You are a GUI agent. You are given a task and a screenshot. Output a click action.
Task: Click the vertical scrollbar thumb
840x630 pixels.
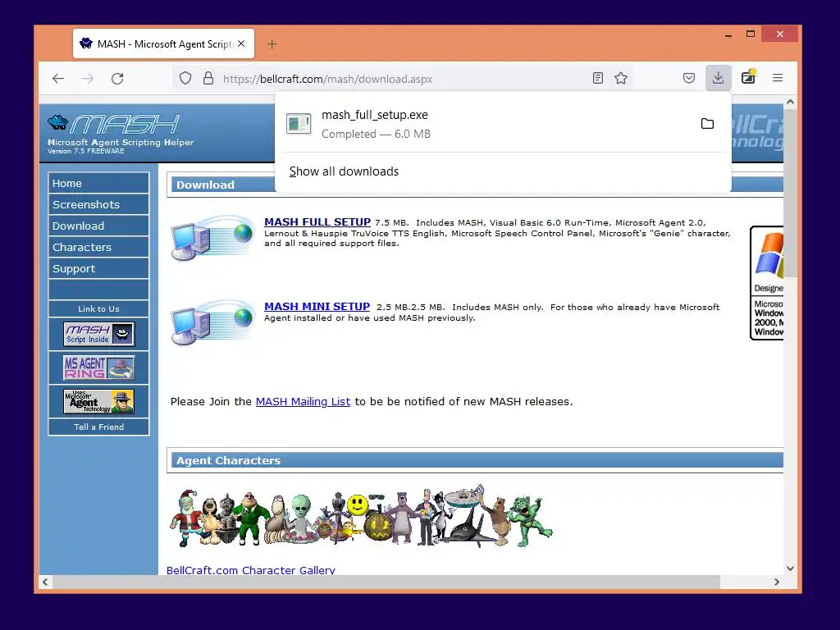coord(790,194)
